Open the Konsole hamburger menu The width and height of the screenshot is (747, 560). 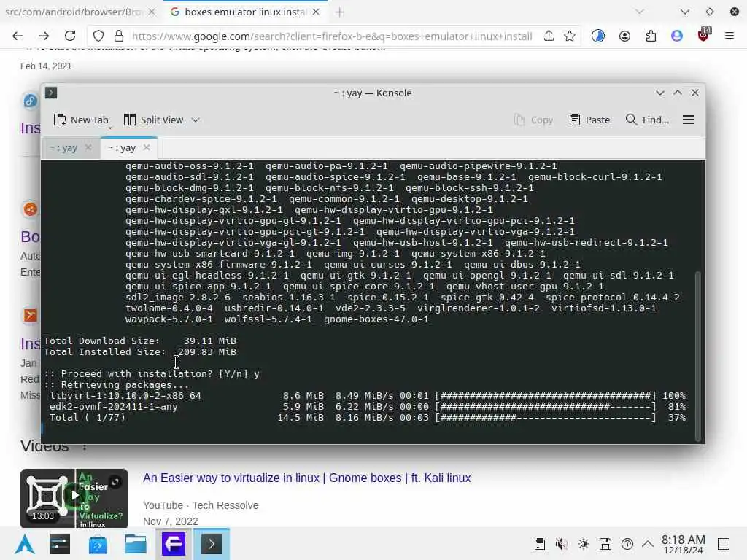point(689,120)
